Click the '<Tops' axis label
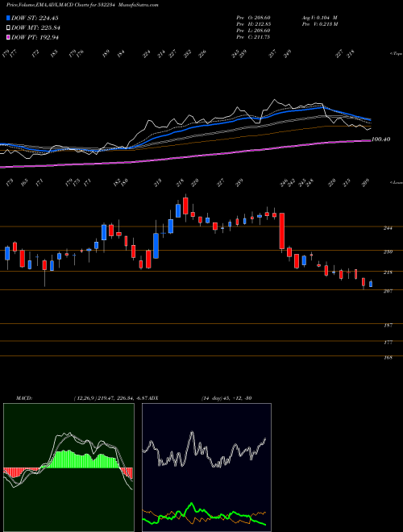The width and height of the screenshot is (403, 532). (x=396, y=54)
